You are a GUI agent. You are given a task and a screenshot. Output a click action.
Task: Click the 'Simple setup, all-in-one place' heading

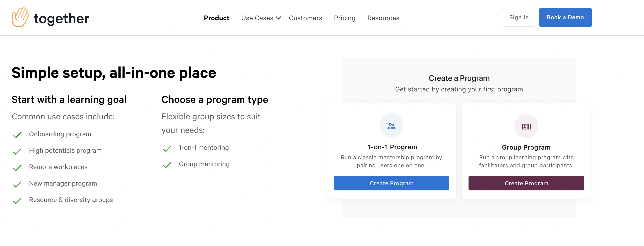pos(114,73)
